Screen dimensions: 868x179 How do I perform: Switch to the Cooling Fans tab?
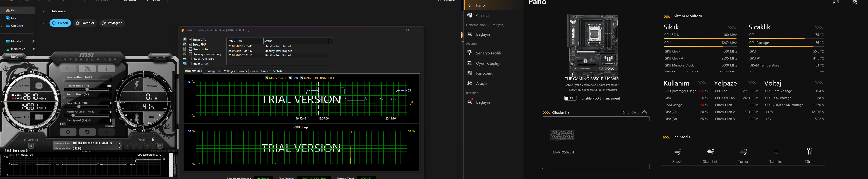pos(213,71)
